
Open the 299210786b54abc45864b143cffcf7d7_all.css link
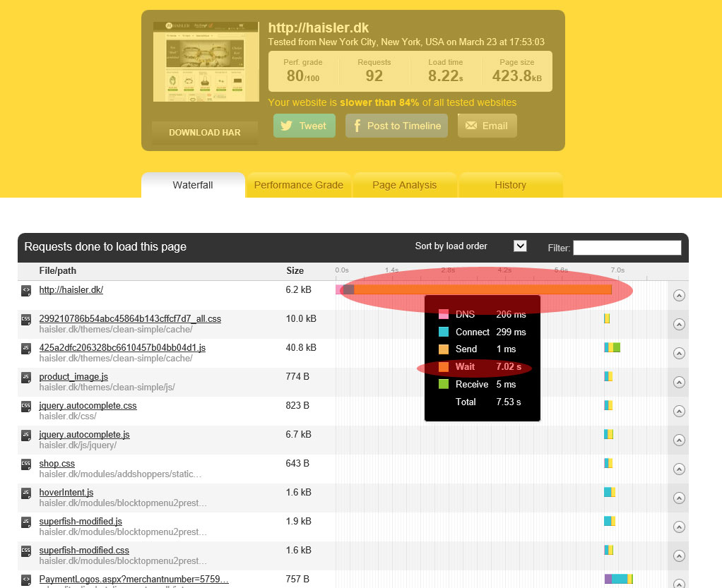[130, 319]
